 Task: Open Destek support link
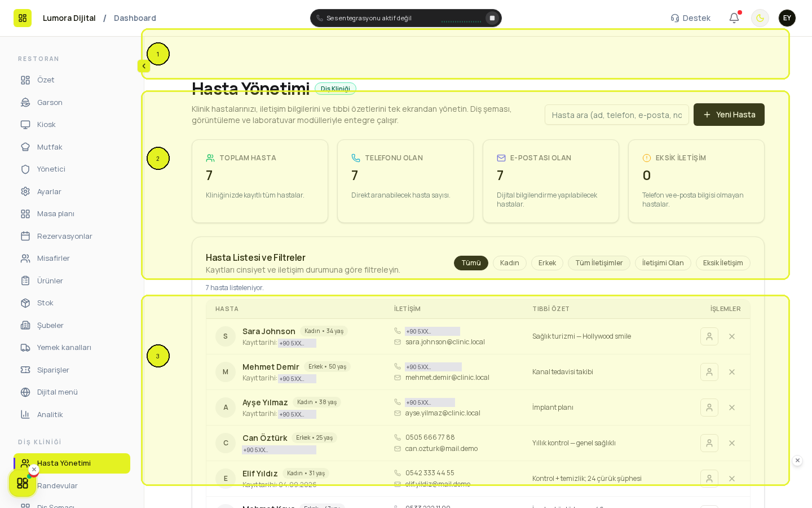pos(690,18)
